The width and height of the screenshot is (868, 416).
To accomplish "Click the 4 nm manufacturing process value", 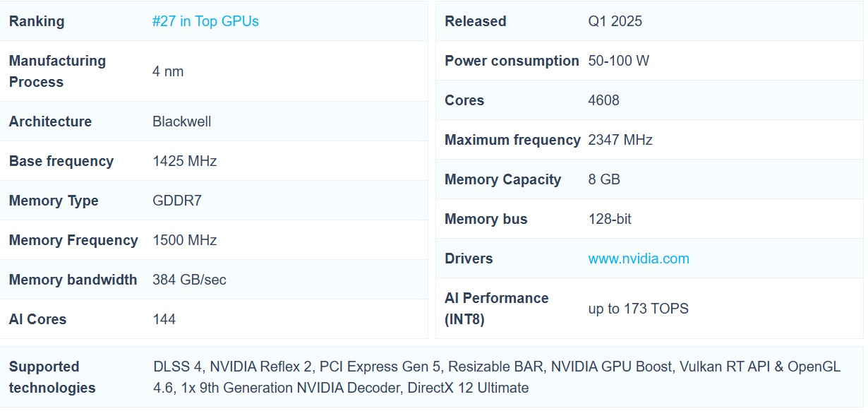I will point(168,71).
